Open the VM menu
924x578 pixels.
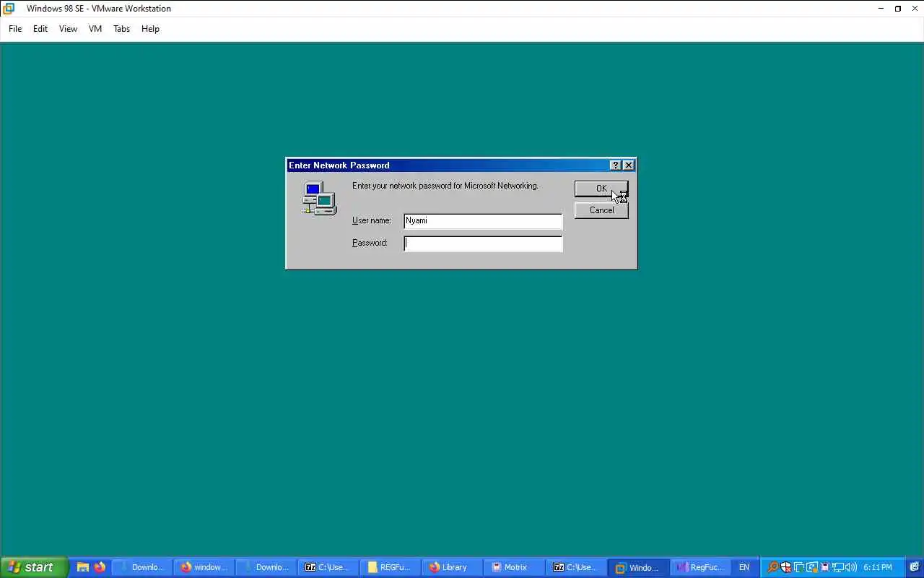click(x=95, y=29)
